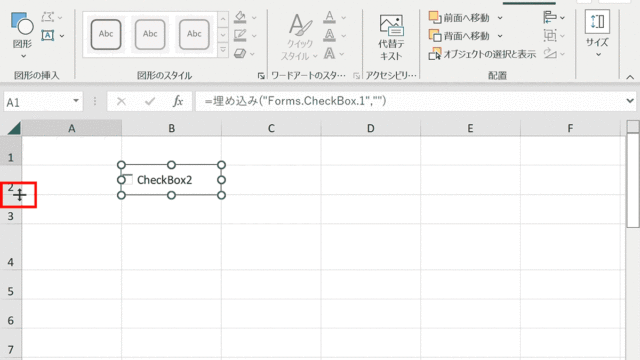Click the Insert Function fx icon
Image resolution: width=640 pixels, height=360 pixels.
(x=178, y=101)
